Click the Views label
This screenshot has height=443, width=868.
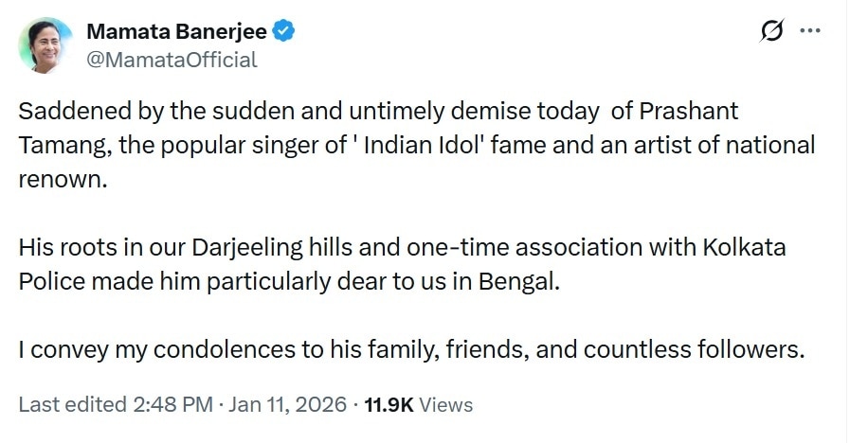tap(445, 405)
